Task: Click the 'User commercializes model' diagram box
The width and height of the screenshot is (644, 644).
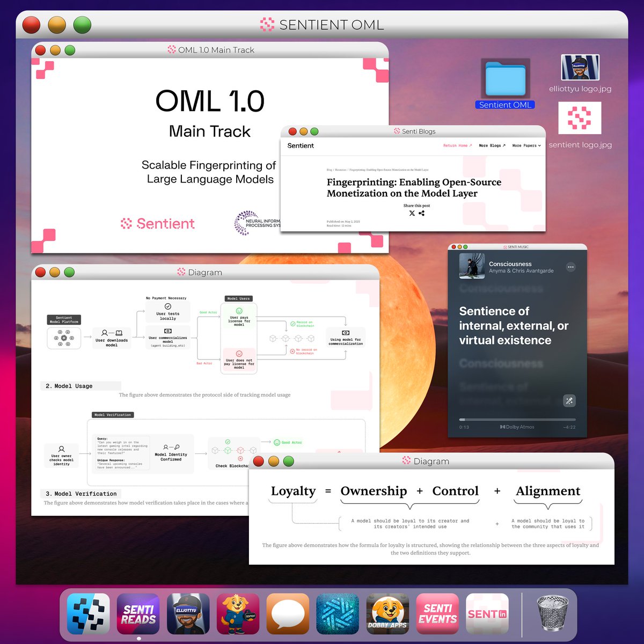Action: tap(168, 338)
